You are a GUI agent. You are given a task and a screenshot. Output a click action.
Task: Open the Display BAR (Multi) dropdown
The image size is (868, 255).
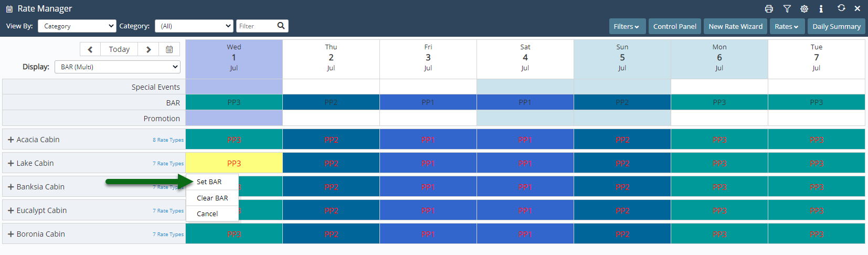click(x=118, y=67)
